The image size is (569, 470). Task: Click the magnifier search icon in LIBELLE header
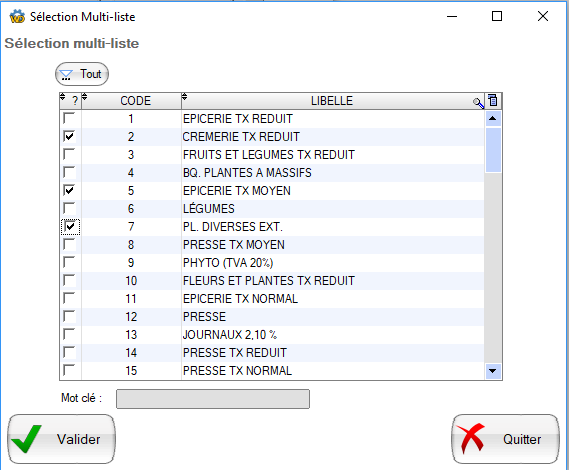(x=478, y=103)
